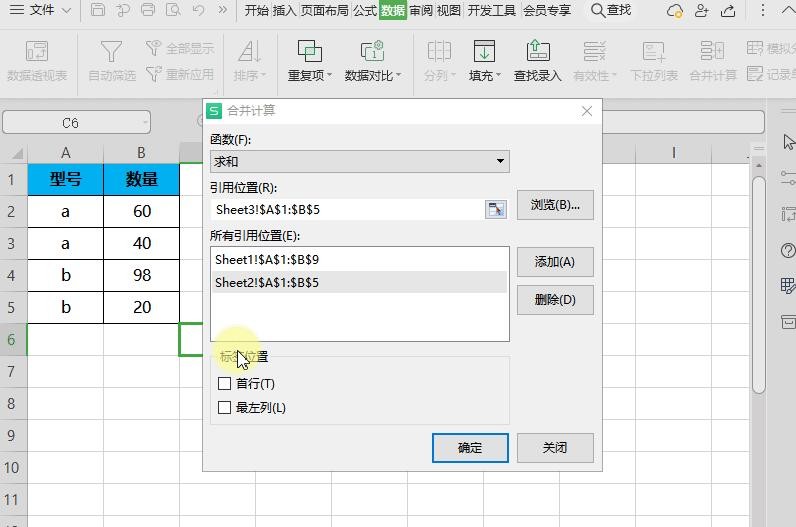Switch to the 插入 tab
Viewport: 796px width, 527px height.
pyautogui.click(x=284, y=10)
